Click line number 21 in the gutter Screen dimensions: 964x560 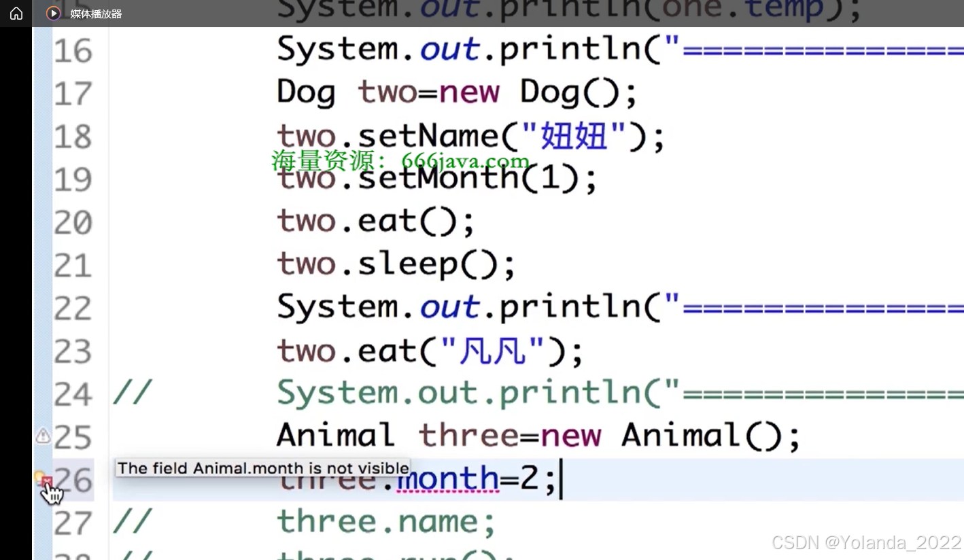pyautogui.click(x=73, y=265)
